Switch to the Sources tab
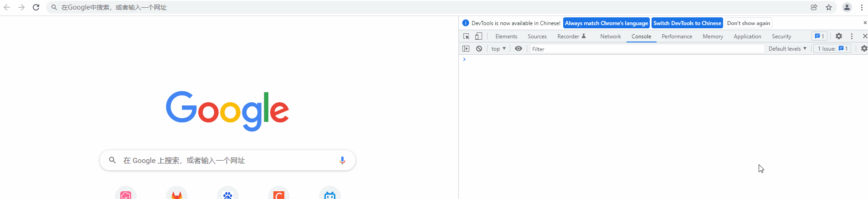This screenshot has width=868, height=199. coord(537,37)
